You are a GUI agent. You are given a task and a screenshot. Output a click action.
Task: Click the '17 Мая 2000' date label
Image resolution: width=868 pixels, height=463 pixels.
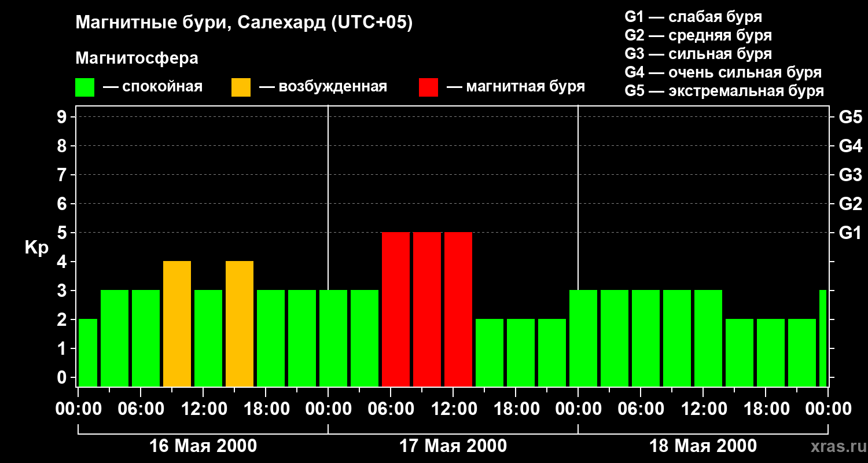click(x=453, y=446)
